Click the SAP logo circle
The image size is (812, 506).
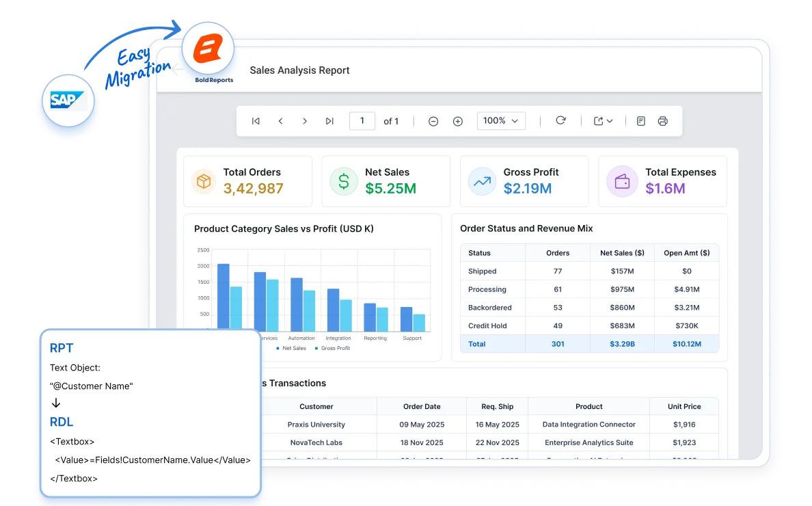coord(68,101)
